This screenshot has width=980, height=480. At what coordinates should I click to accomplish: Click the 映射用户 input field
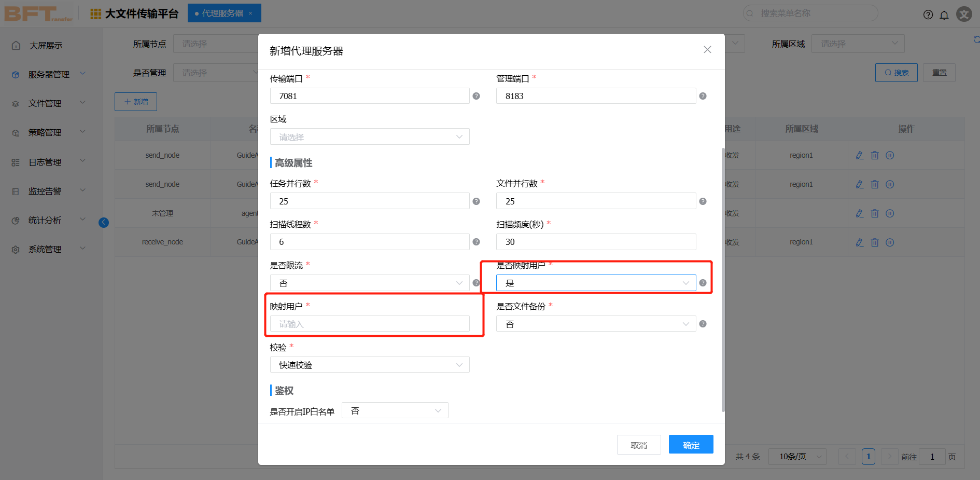coord(369,324)
